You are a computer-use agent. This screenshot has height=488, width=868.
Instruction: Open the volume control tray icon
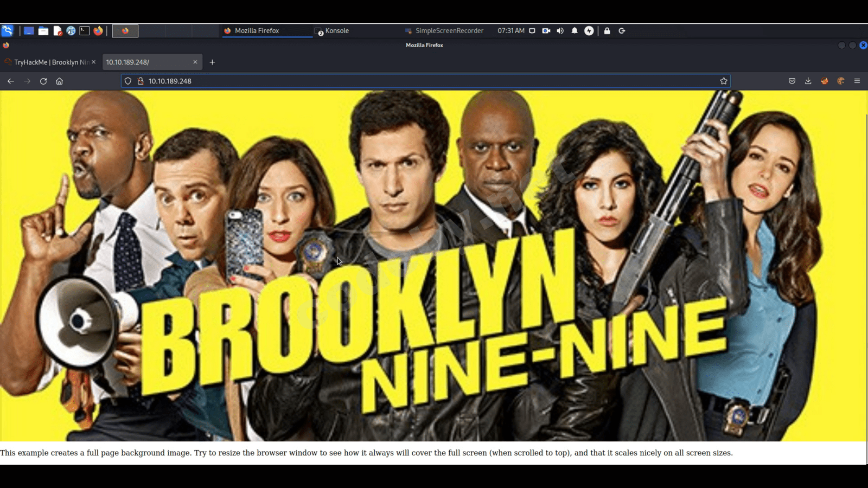tap(560, 31)
